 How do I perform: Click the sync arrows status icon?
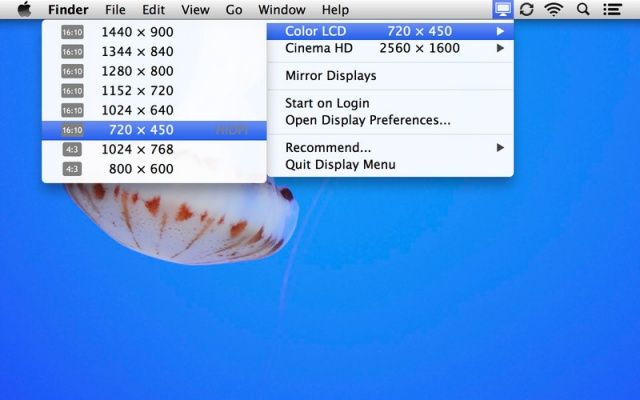point(527,10)
